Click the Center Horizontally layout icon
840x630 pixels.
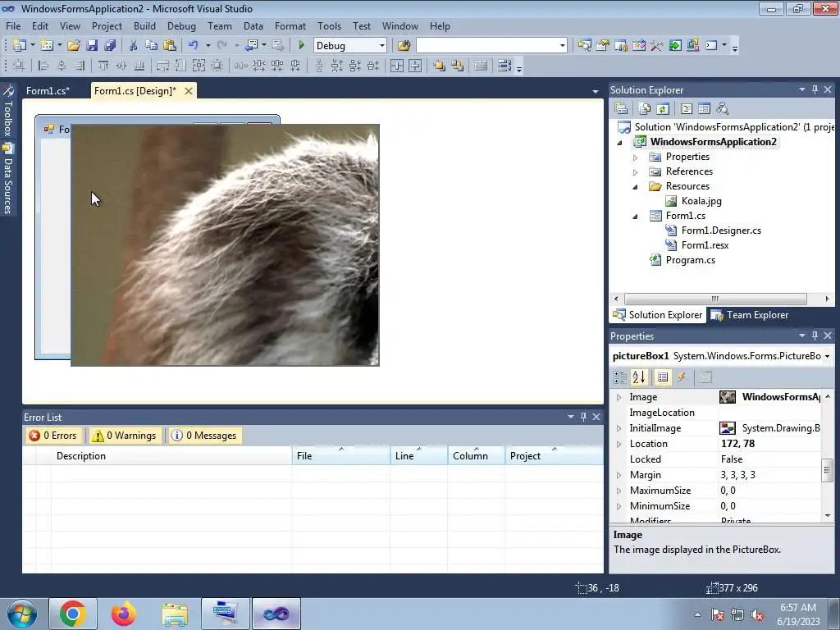(397, 66)
